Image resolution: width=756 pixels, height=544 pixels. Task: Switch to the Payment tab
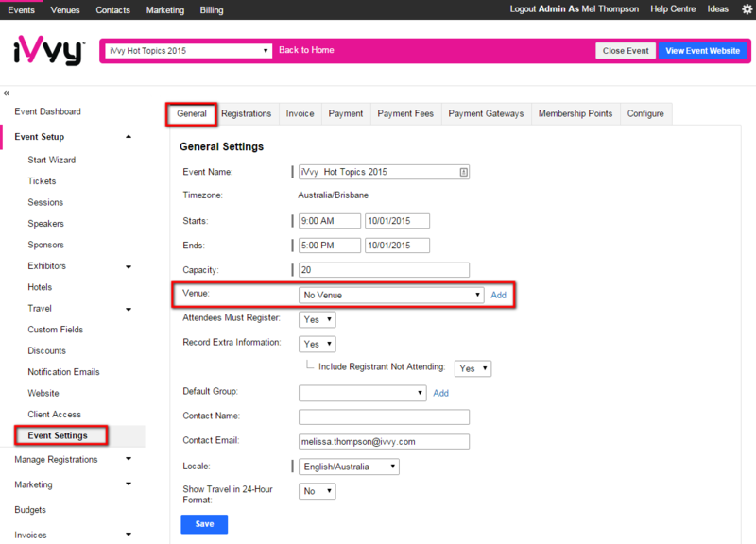click(x=346, y=113)
